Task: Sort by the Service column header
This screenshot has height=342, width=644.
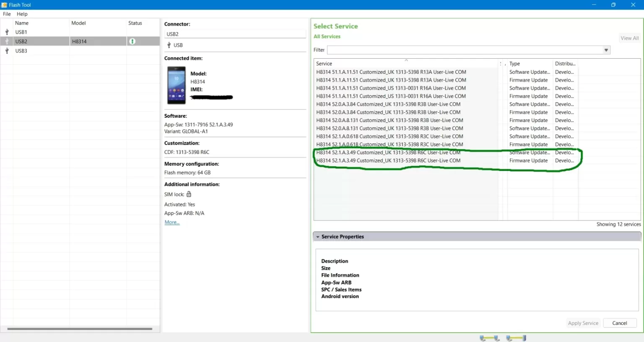Action: point(406,64)
